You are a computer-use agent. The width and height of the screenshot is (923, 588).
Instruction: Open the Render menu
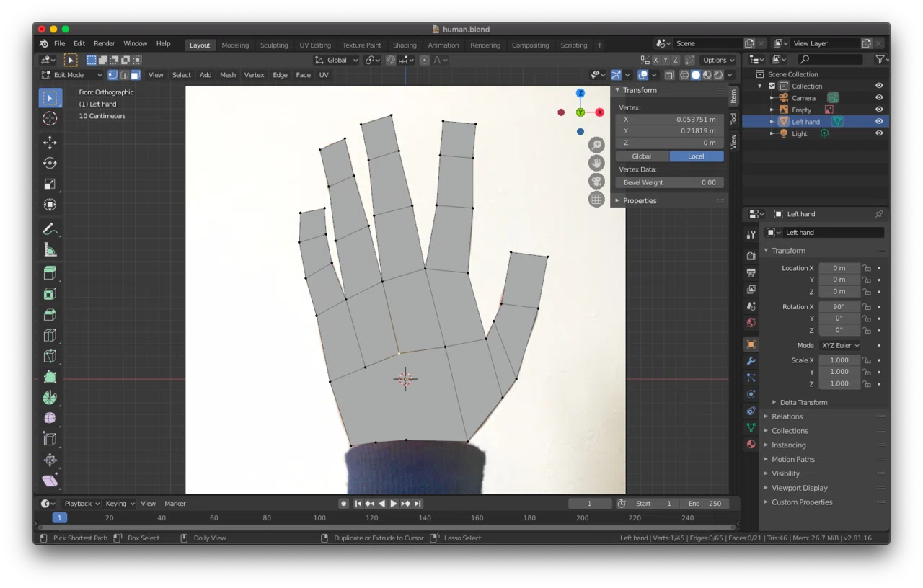coord(105,43)
